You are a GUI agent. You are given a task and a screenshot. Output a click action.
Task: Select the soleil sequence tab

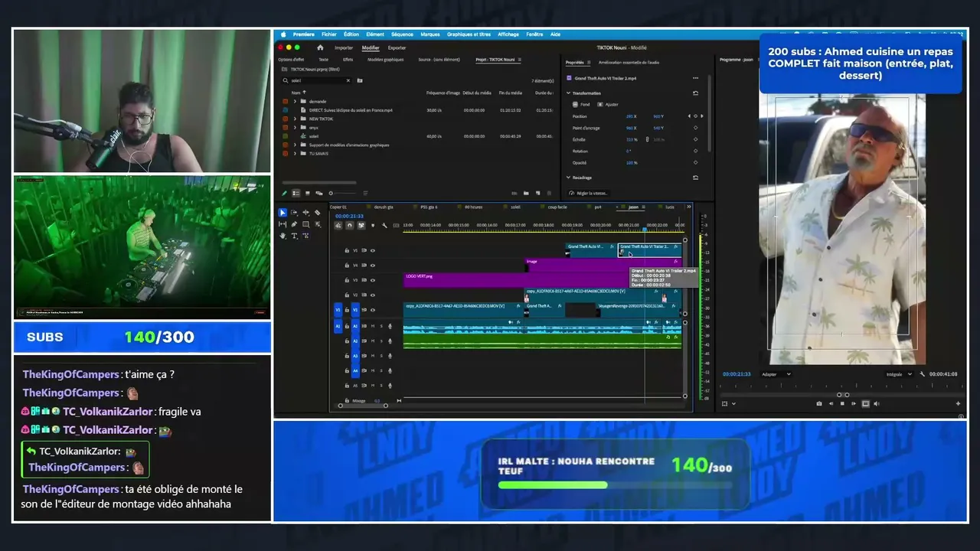pyautogui.click(x=516, y=207)
